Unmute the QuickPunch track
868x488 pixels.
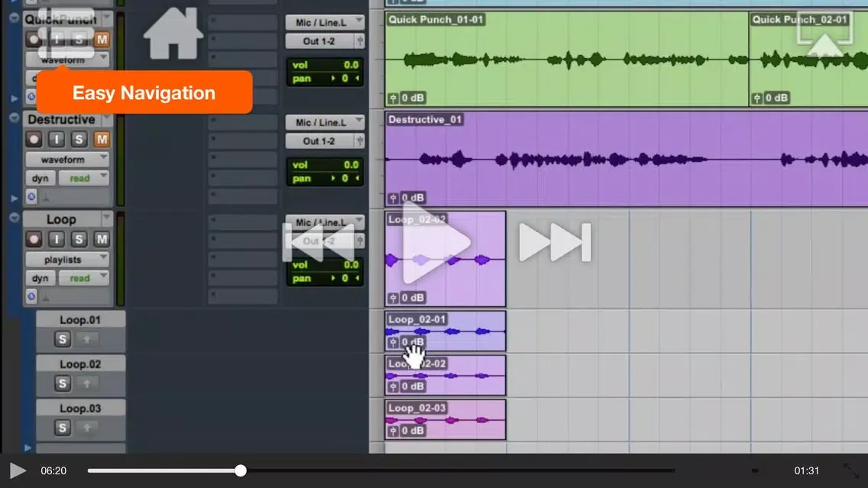(102, 39)
